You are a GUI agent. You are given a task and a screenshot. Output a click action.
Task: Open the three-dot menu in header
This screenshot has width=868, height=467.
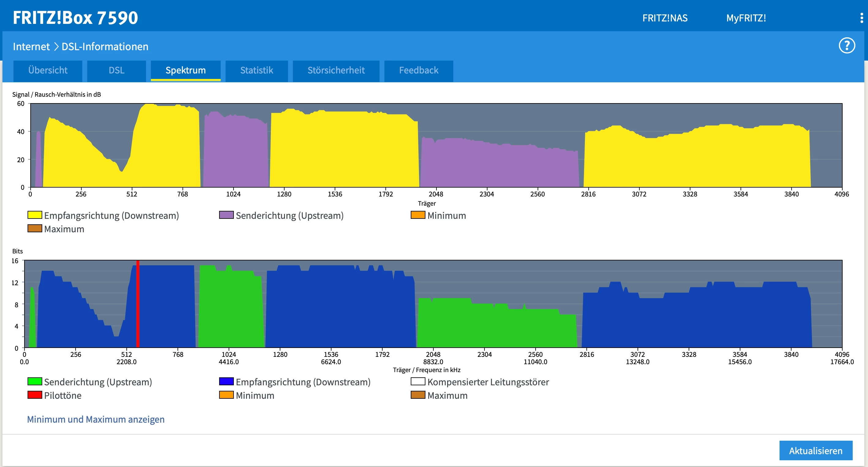[x=862, y=18]
